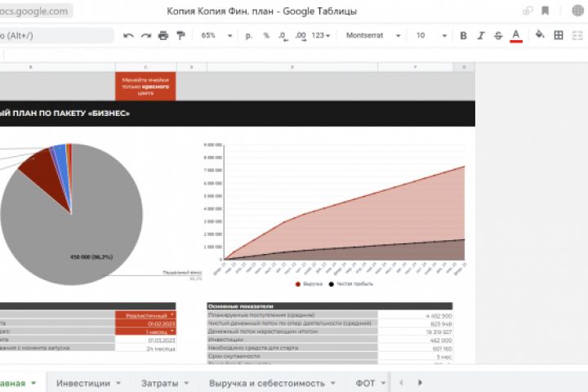Screen dimensions: 588x392
Task: Open the 123 number format menu
Action: tap(321, 36)
